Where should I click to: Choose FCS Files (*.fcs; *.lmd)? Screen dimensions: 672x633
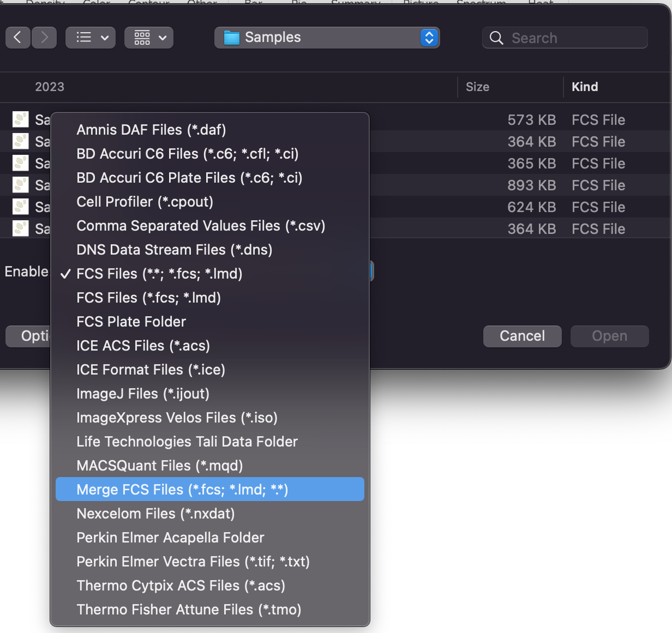point(210,298)
